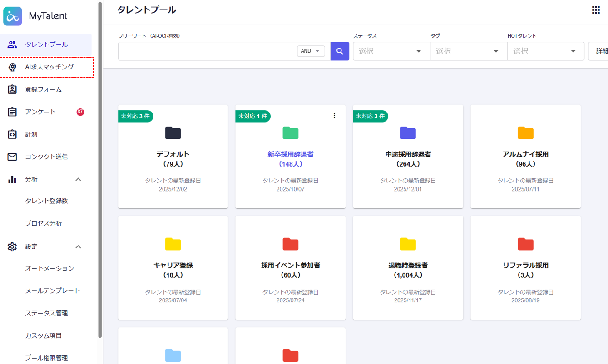Open the AND search operator dropdown

tap(311, 51)
